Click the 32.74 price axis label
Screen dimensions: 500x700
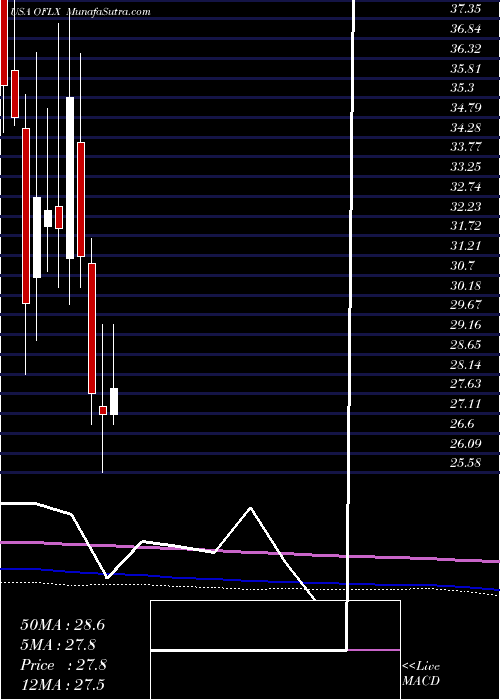tap(466, 187)
